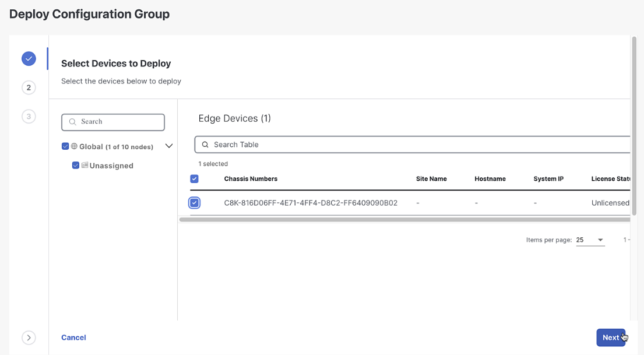
Task: Sort by System IP column header
Action: [x=548, y=179]
